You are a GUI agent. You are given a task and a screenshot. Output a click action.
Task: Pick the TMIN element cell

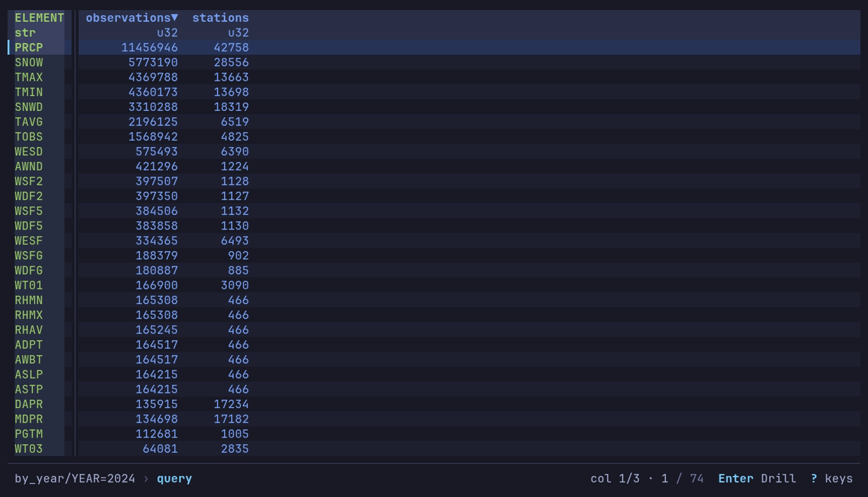(x=29, y=92)
